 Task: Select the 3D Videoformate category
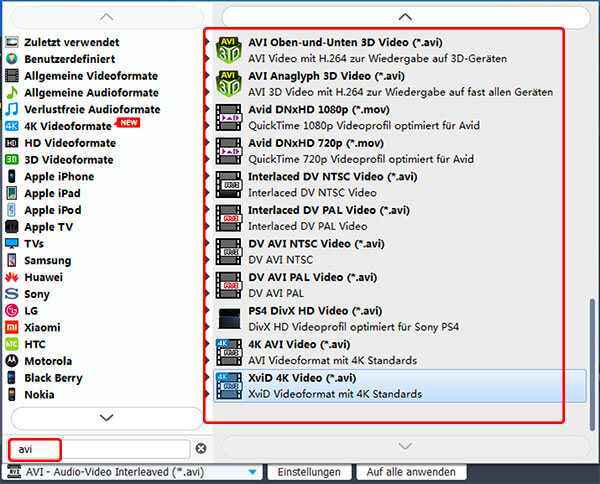(x=69, y=160)
